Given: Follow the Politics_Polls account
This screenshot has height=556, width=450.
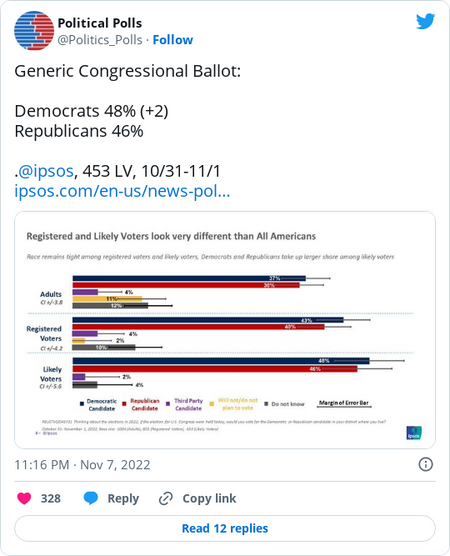Looking at the screenshot, I should pyautogui.click(x=173, y=40).
